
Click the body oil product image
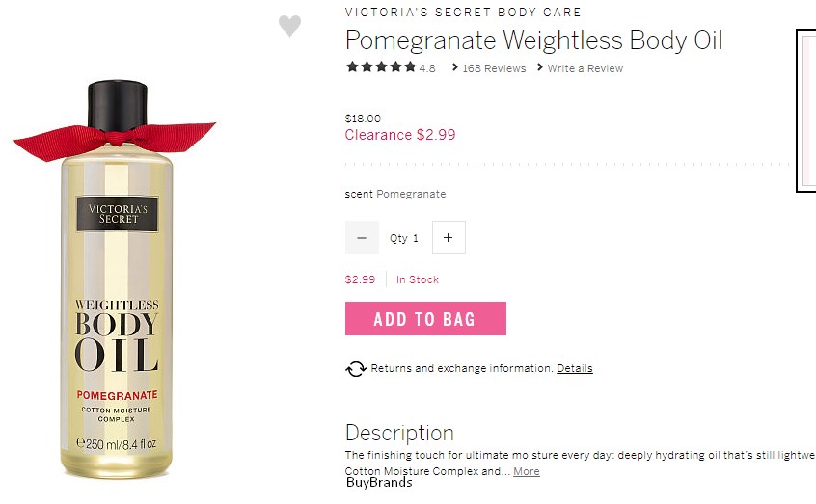(116, 279)
